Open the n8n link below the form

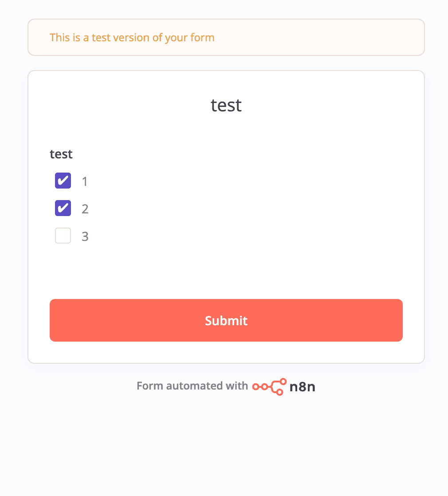pyautogui.click(x=303, y=386)
